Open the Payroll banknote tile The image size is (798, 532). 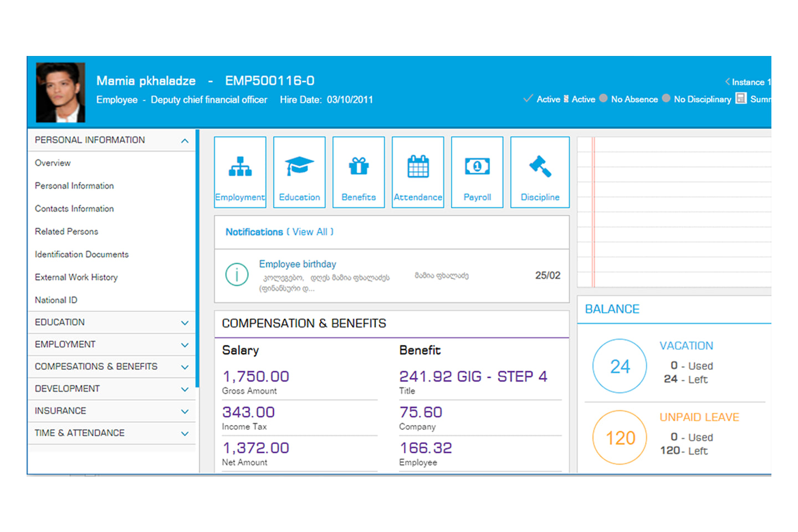477,172
